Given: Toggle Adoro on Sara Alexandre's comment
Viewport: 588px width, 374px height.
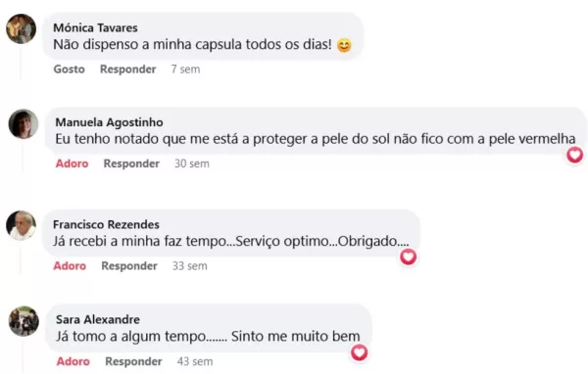Looking at the screenshot, I should tap(73, 361).
